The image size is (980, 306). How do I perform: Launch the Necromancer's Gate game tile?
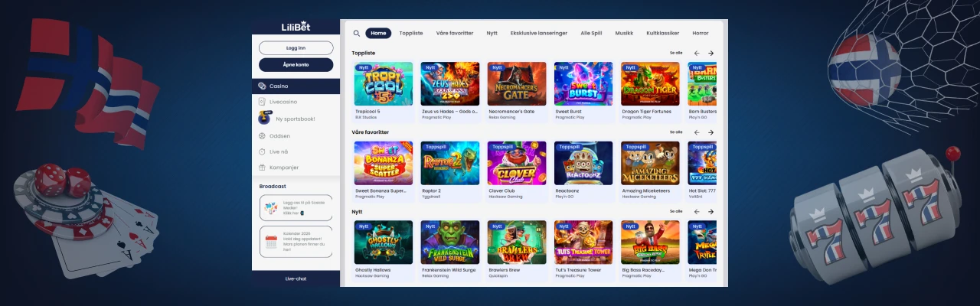tap(517, 83)
